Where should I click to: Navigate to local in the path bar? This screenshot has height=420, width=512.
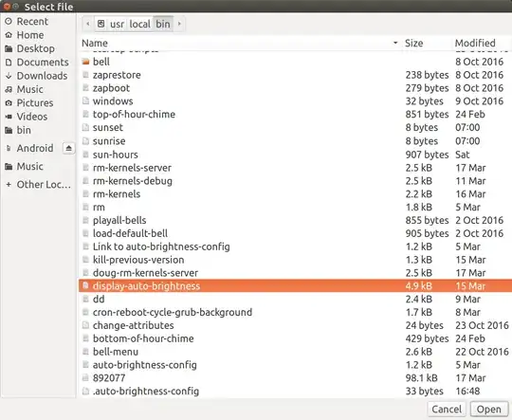139,24
